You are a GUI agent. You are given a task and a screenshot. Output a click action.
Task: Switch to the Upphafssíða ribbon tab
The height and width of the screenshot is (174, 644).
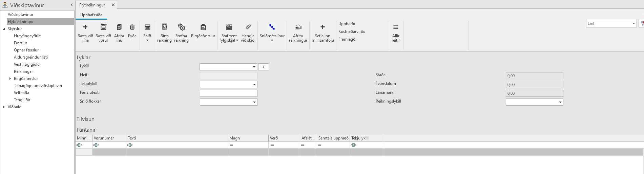click(x=91, y=15)
